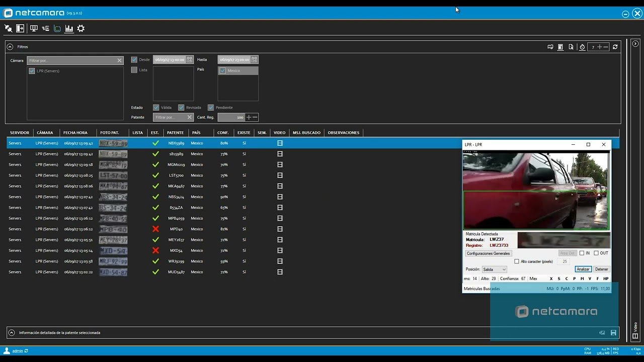Image resolution: width=644 pixels, height=362 pixels.
Task: Expand the detailed plate information panel
Action: coord(12,333)
